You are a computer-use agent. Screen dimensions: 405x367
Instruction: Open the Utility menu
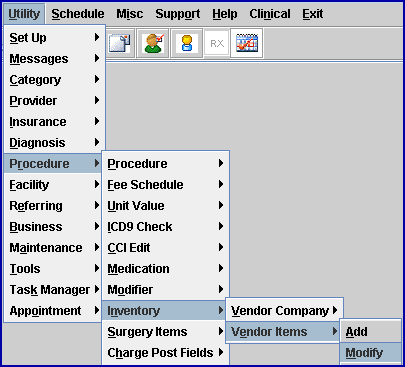pyautogui.click(x=24, y=14)
